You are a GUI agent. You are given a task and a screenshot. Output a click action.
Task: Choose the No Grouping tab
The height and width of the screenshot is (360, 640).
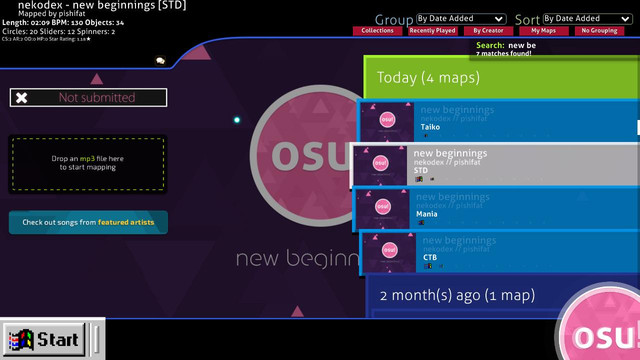(x=599, y=31)
